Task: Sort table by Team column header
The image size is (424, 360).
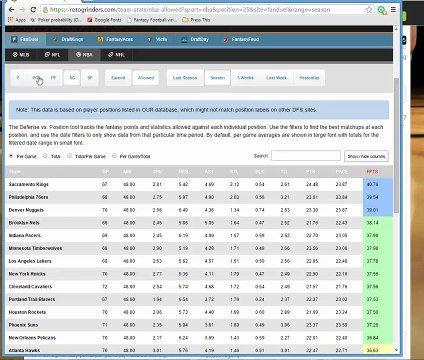Action: (15, 172)
